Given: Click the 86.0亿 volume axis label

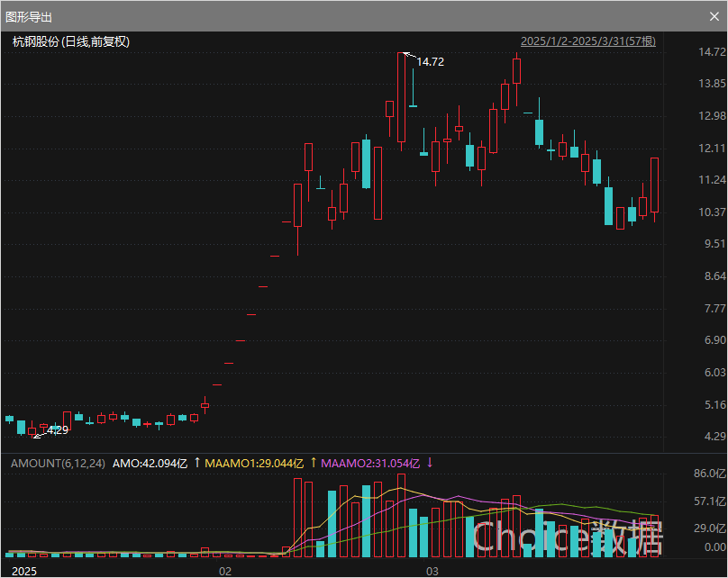Looking at the screenshot, I should 709,474.
